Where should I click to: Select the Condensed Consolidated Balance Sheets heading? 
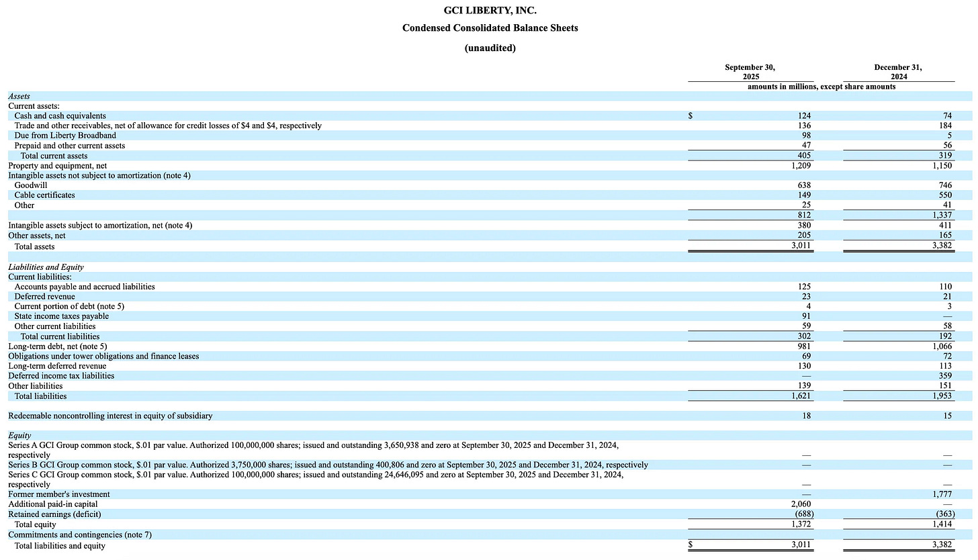pyautogui.click(x=490, y=28)
